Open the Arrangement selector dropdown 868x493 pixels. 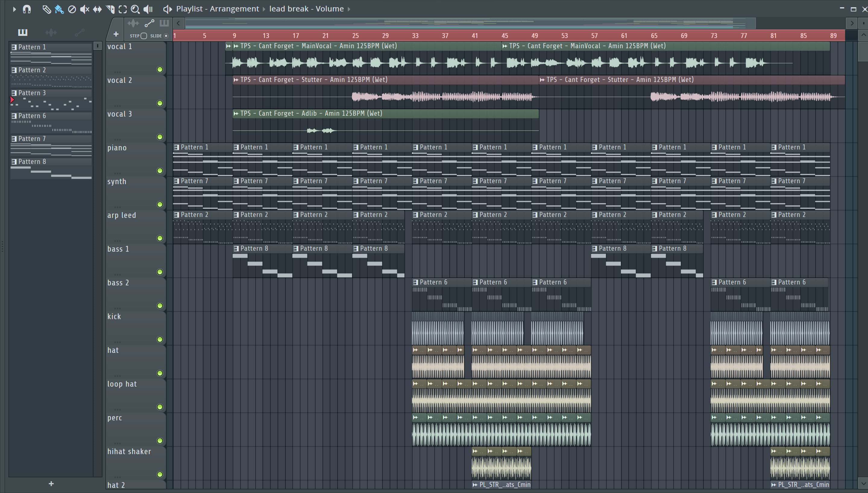click(234, 9)
